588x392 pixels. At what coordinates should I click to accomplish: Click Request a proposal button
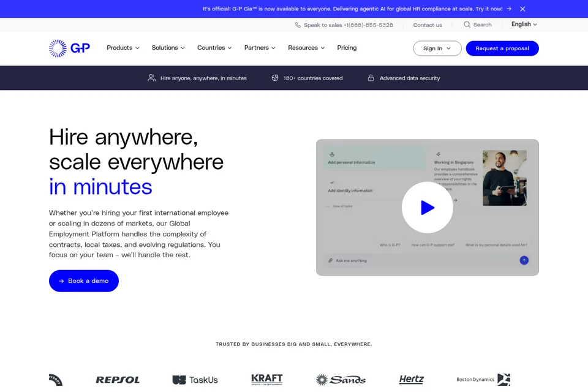(x=502, y=48)
